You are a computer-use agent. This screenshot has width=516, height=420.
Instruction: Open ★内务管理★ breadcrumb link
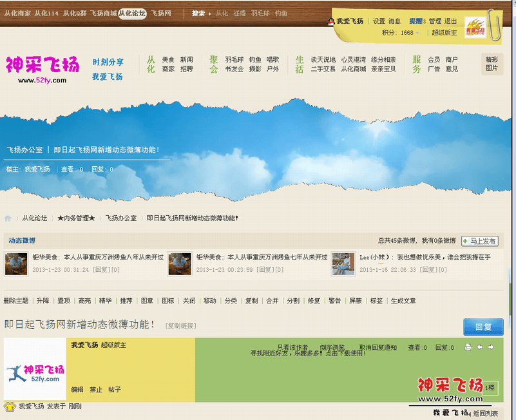coord(76,218)
